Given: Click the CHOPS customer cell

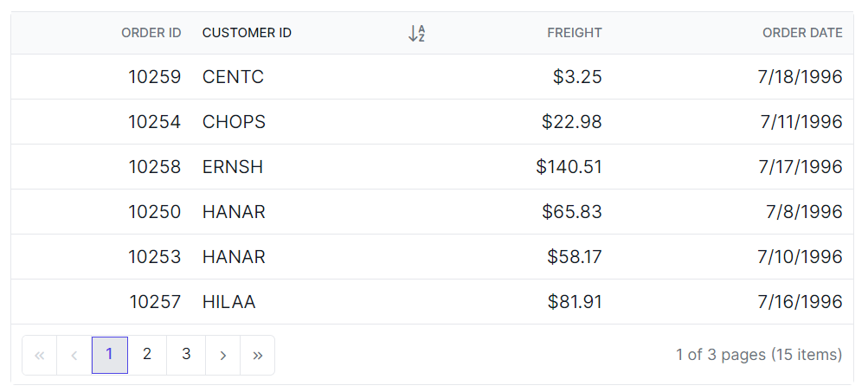Looking at the screenshot, I should 234,122.
